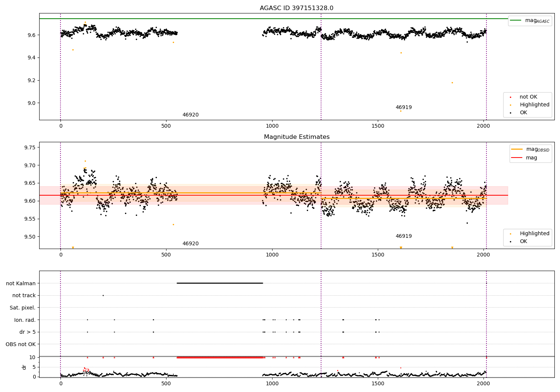Viewport: 560px width, 392px height.
Task: Click the 9.75 y-tick in Magnitude Estimates plot
Action: (x=30, y=148)
